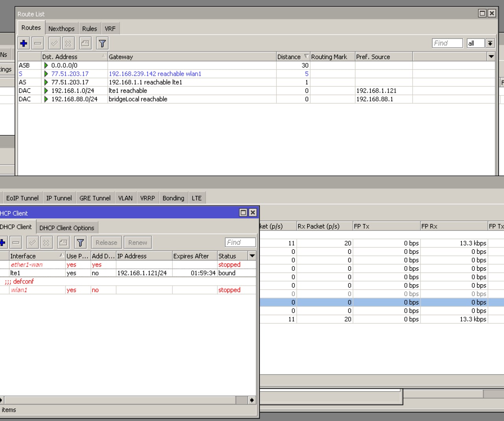Image resolution: width=504 pixels, height=421 pixels.
Task: Select the 0.0.0.0/0 default route row
Action: point(256,65)
